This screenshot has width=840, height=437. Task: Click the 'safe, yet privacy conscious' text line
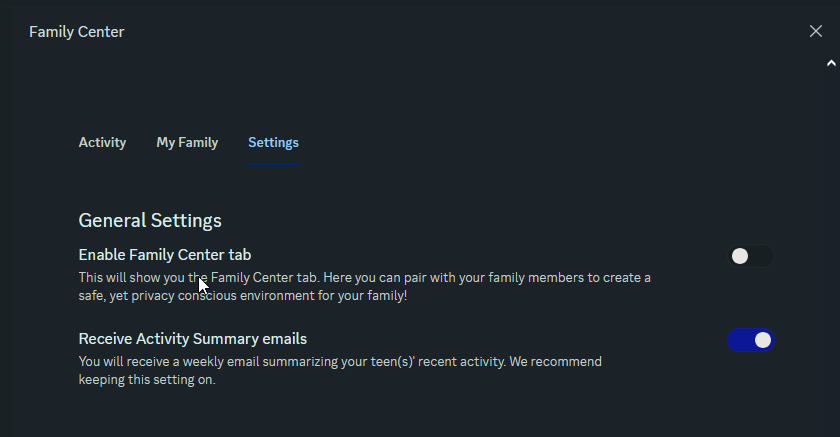point(243,296)
